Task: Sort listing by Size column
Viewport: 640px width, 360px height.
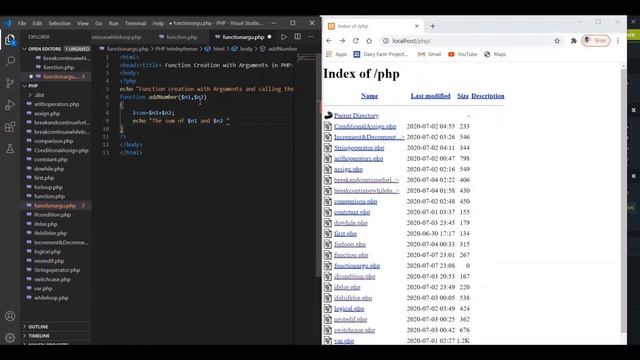Action: tap(463, 96)
